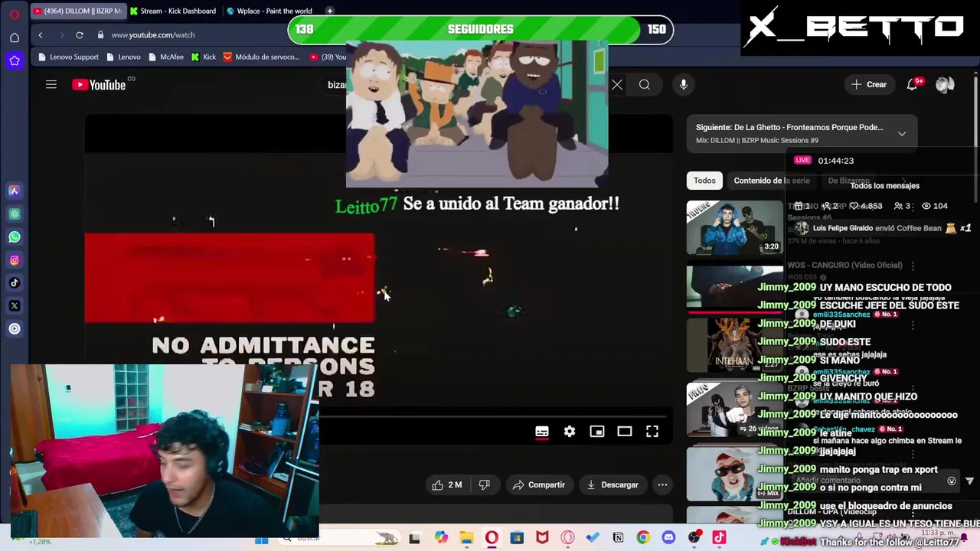The image size is (980, 551).
Task: Reload the YouTube page
Action: pyautogui.click(x=79, y=34)
